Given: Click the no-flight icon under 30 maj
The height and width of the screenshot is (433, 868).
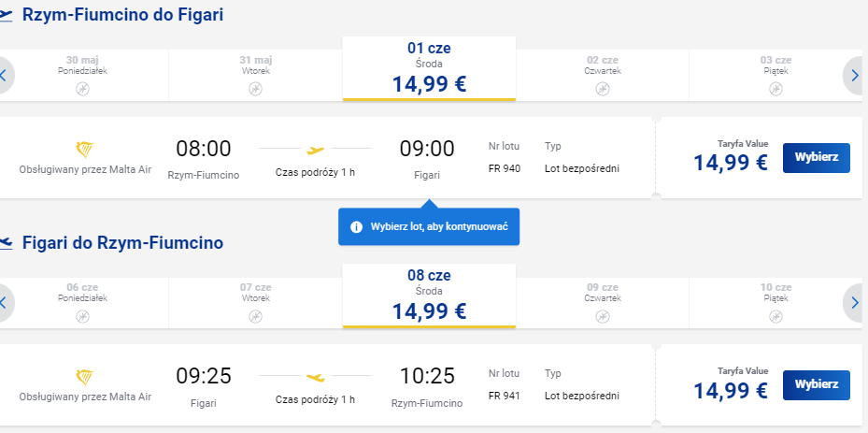Looking at the screenshot, I should point(82,89).
